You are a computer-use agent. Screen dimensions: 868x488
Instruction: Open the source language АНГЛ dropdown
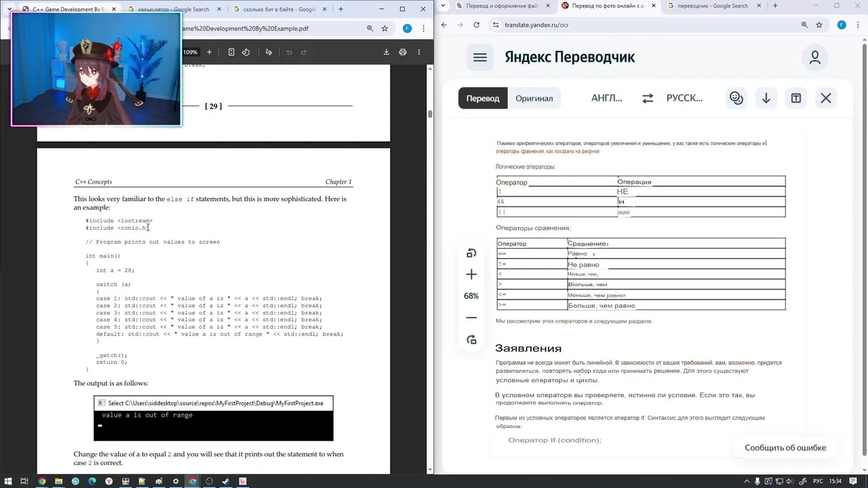click(607, 98)
